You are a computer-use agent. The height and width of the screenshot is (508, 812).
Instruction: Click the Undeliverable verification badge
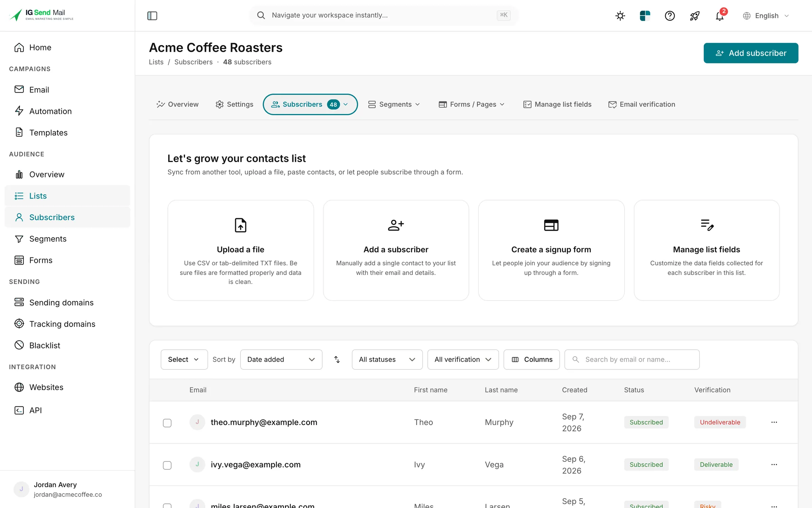tap(720, 422)
